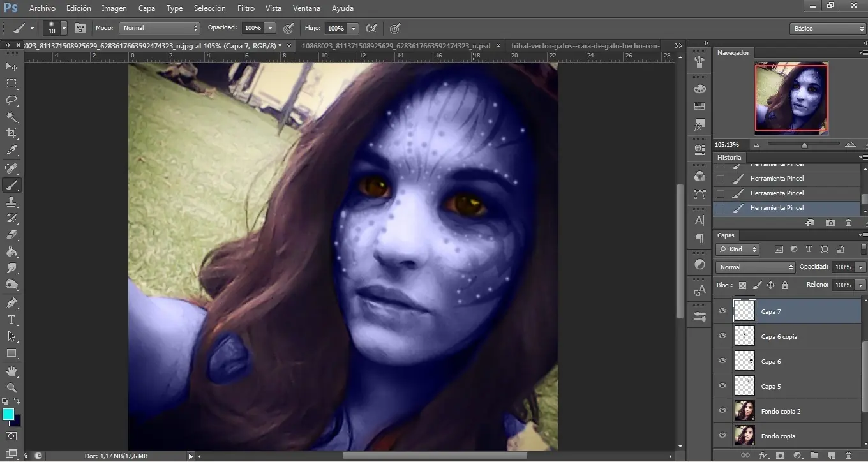Create a new group folder in Capas
868x462 pixels.
814,456
